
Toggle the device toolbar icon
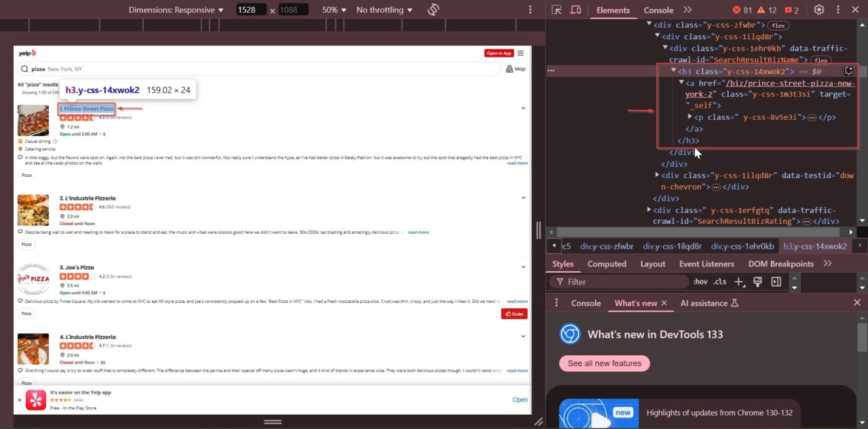coord(576,10)
